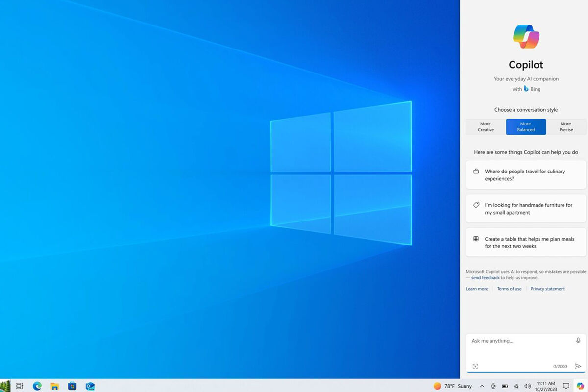Select More Creative conversation style
This screenshot has height=392, width=588.
point(486,127)
